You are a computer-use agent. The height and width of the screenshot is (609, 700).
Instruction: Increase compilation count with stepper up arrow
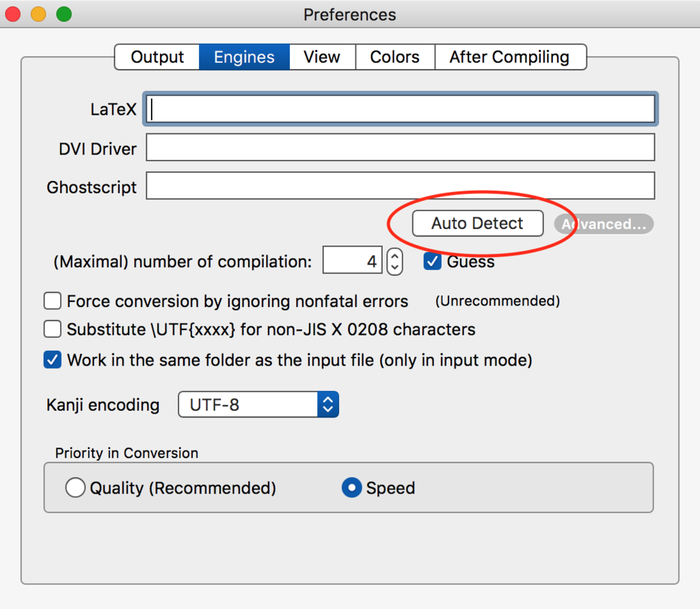pyautogui.click(x=394, y=255)
